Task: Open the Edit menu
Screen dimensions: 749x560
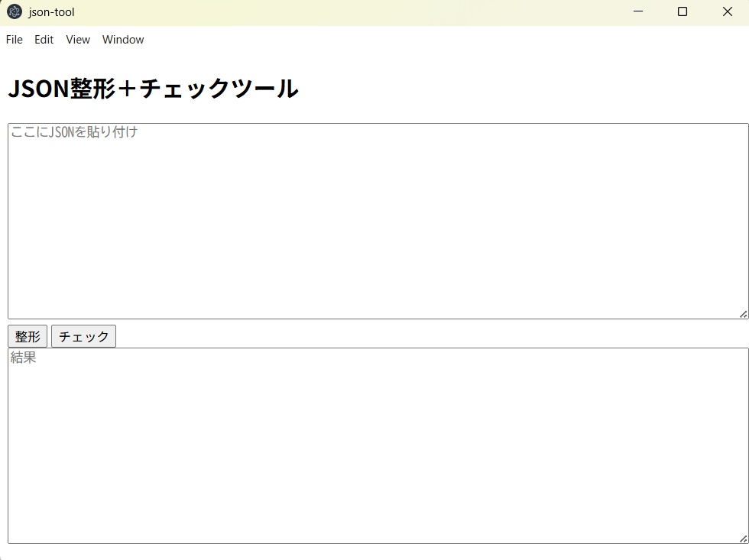Action: click(x=44, y=40)
